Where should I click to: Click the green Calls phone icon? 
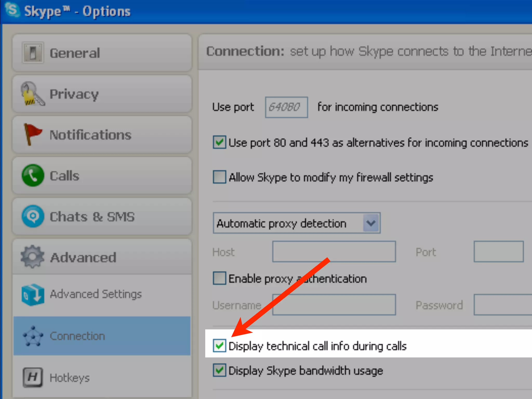[33, 175]
